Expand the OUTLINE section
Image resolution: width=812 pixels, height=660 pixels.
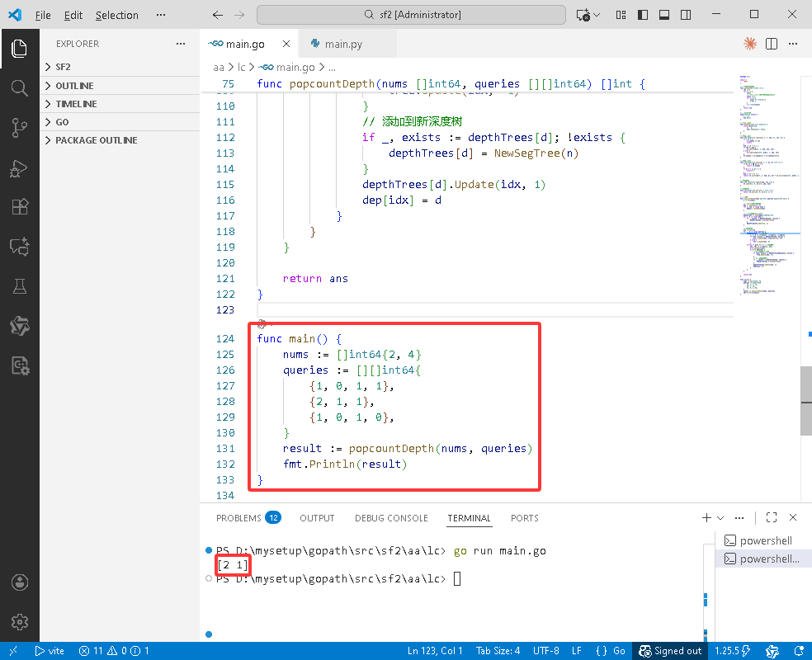pyautogui.click(x=120, y=86)
